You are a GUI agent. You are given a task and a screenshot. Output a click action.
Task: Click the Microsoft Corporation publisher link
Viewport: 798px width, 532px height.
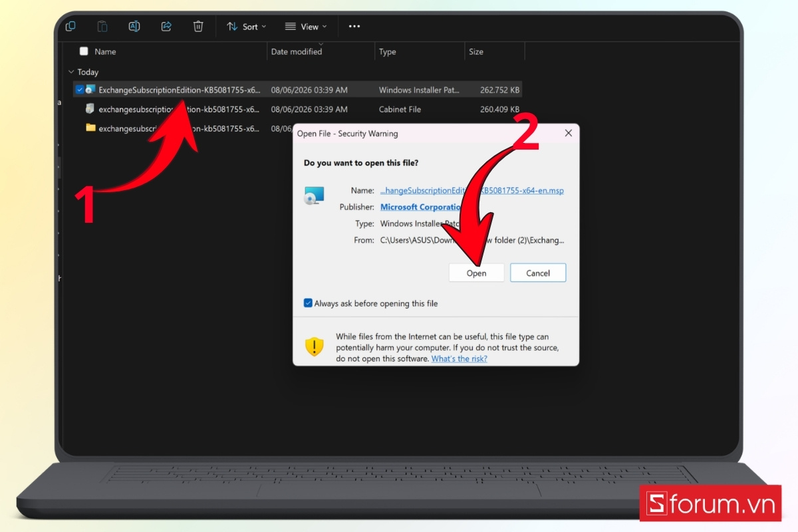coord(421,207)
